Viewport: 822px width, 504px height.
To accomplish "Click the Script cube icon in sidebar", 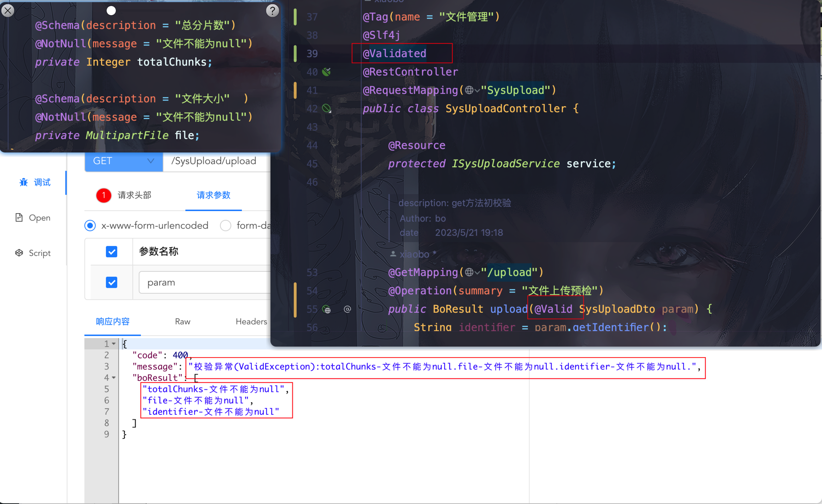I will coord(19,253).
